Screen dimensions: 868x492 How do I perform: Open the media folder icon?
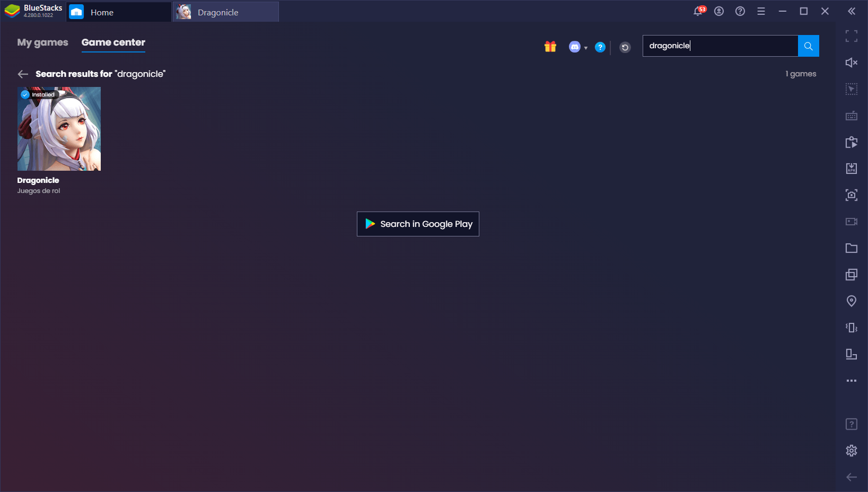pyautogui.click(x=852, y=248)
